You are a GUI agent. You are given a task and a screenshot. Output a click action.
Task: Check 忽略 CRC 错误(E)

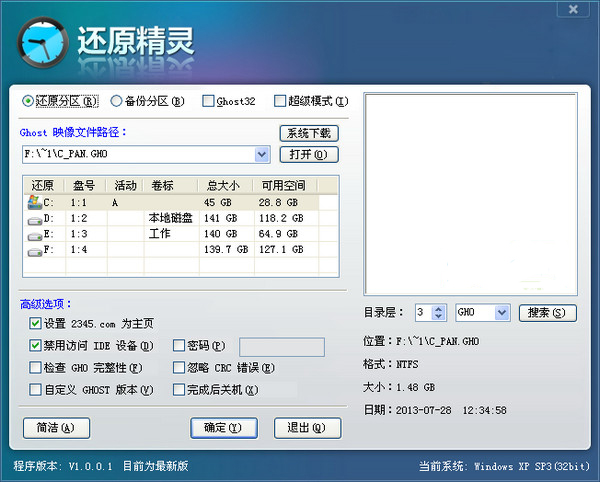[179, 368]
